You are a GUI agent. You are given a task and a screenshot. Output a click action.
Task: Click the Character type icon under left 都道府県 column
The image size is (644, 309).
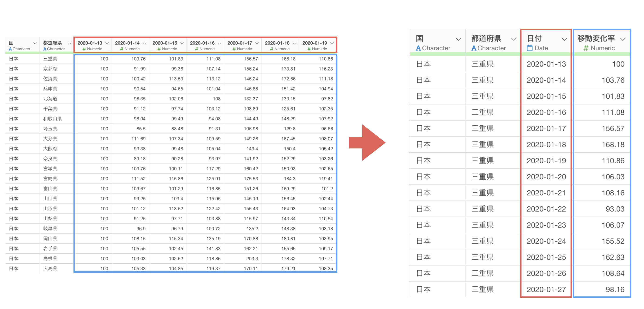click(x=45, y=49)
